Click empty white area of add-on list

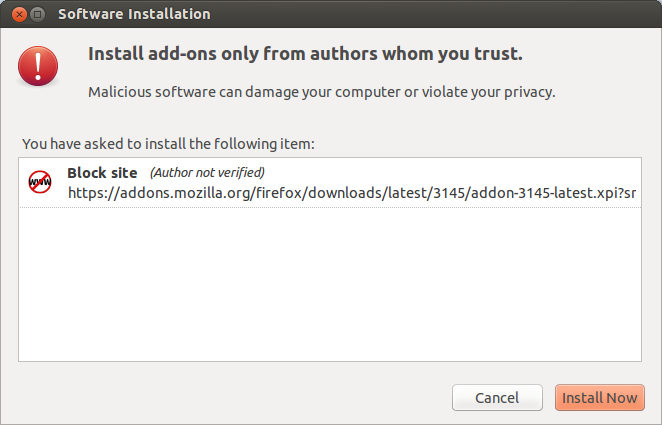pos(330,284)
